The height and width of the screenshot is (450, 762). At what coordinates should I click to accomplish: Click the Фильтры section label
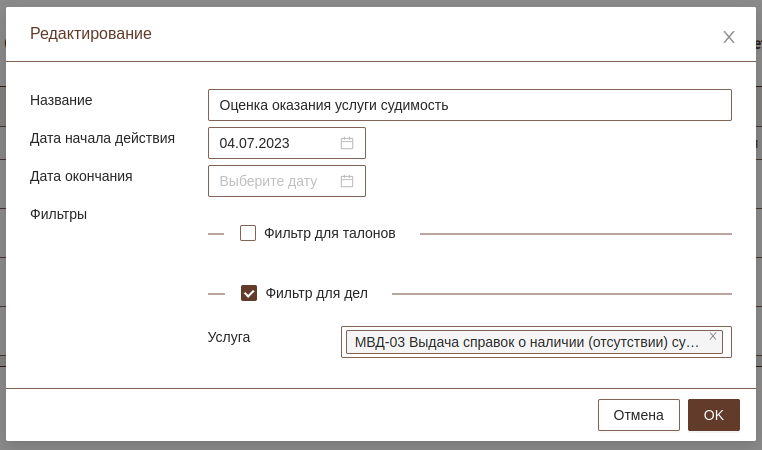pyautogui.click(x=58, y=214)
